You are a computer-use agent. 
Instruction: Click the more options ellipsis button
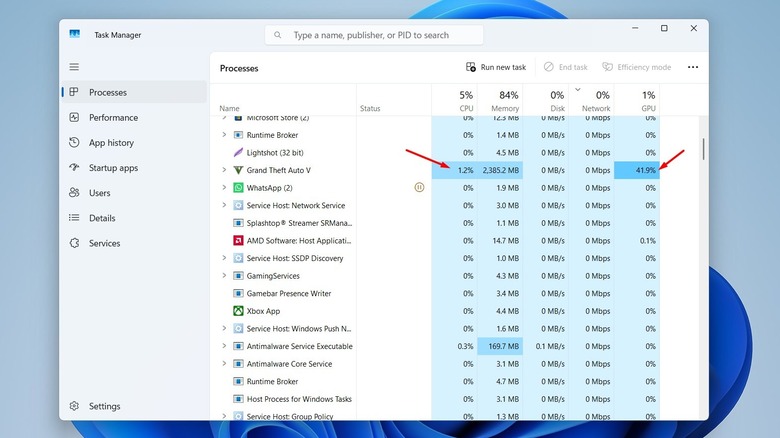pos(693,67)
